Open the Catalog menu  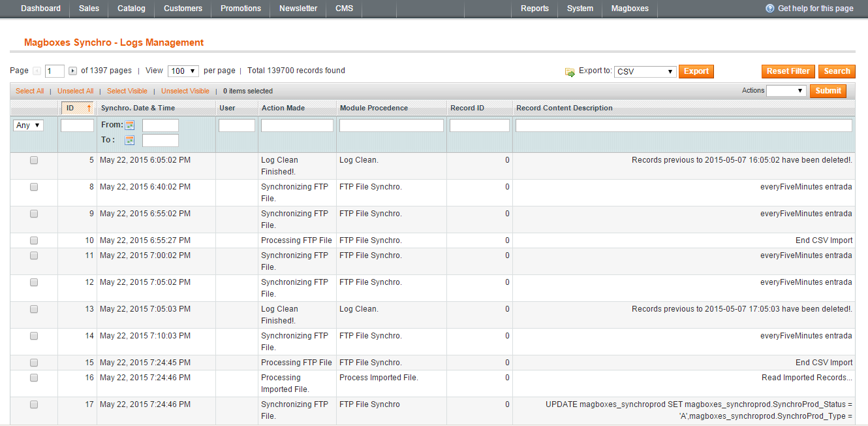click(x=131, y=8)
